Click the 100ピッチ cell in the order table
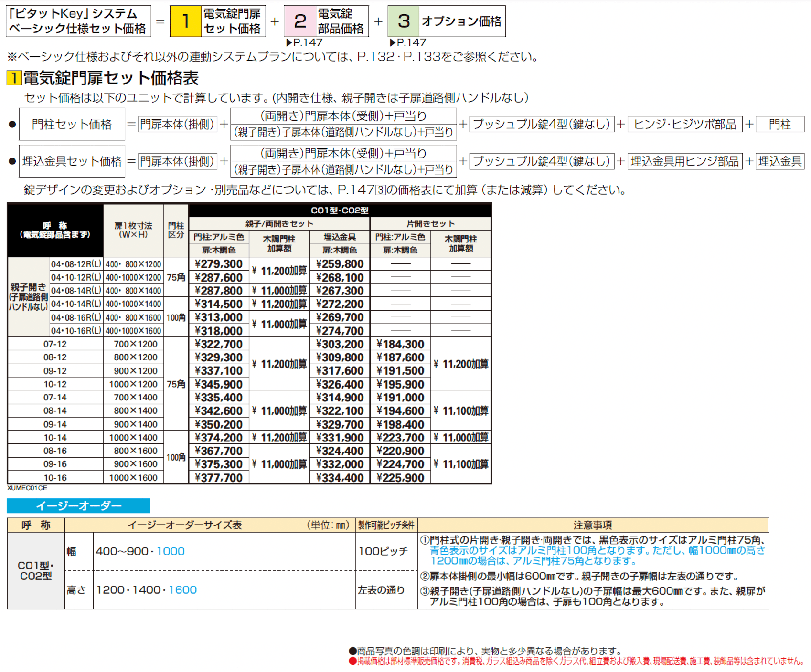The image size is (811, 672). 383,551
